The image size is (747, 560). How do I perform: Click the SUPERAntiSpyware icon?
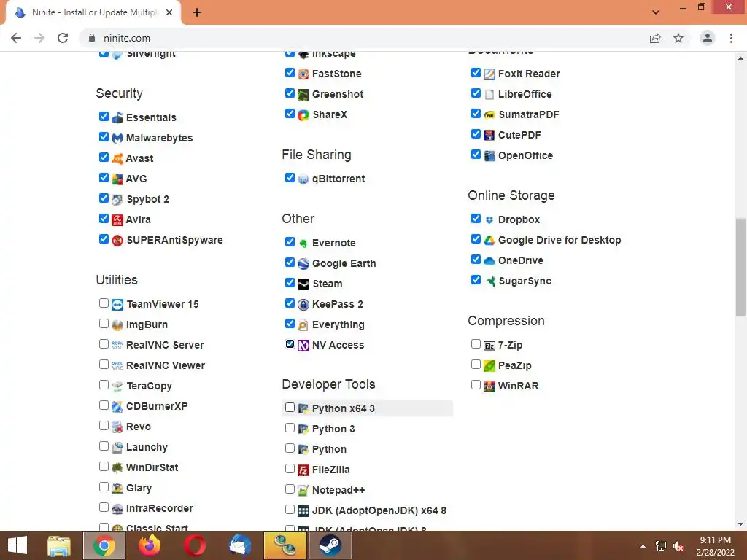click(117, 240)
